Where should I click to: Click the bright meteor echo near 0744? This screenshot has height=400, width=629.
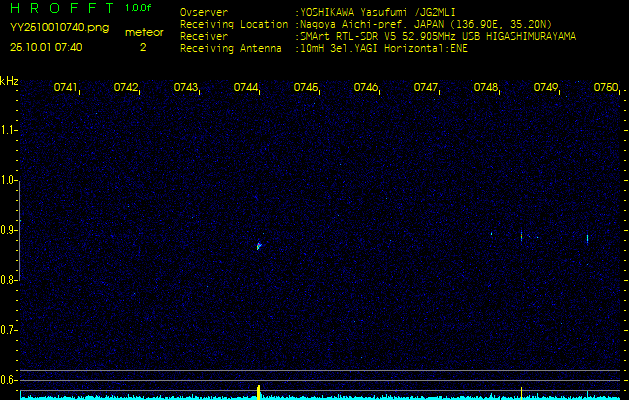coord(259,245)
